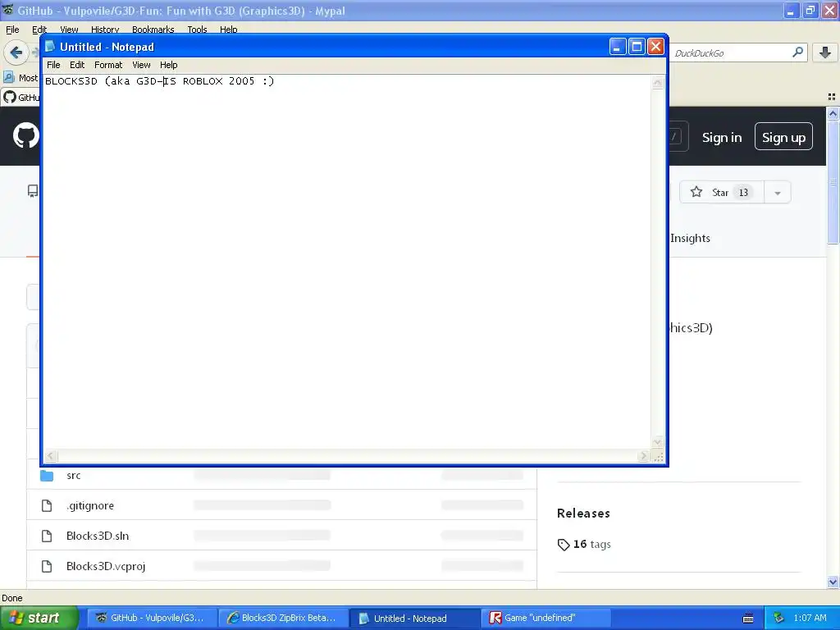Click the search magnifier icon in browser
Image resolution: width=840 pixels, height=630 pixels.
tap(797, 52)
